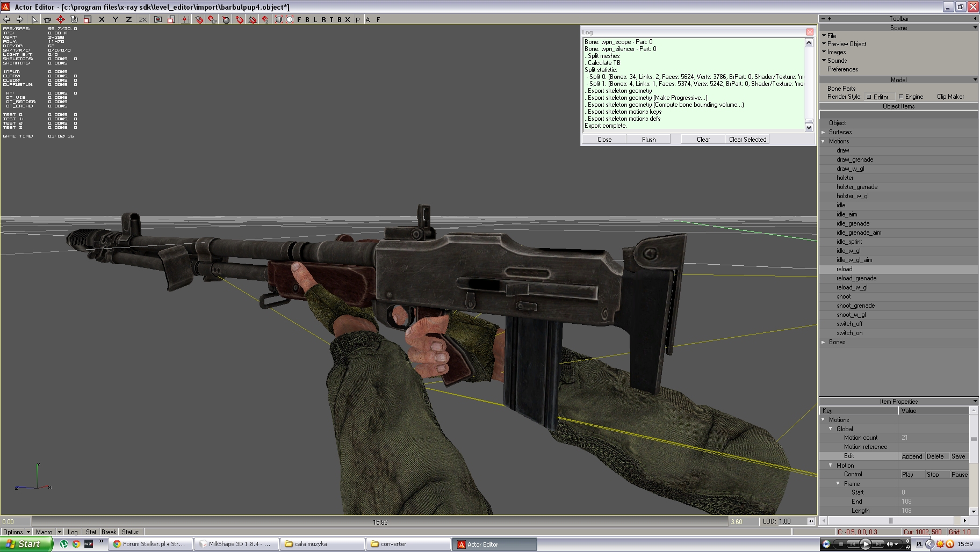
Task: Click the angle snap icon
Action: 252,19
